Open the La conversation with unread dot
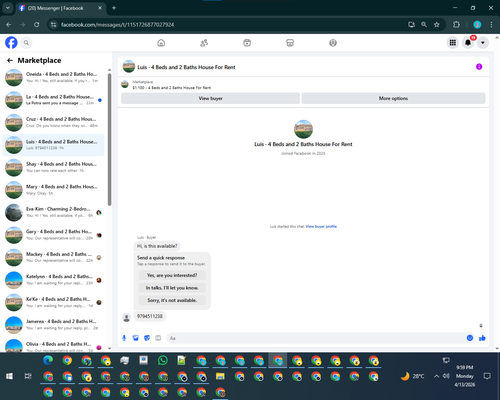Screen dimensions: 500x400 tap(53, 100)
